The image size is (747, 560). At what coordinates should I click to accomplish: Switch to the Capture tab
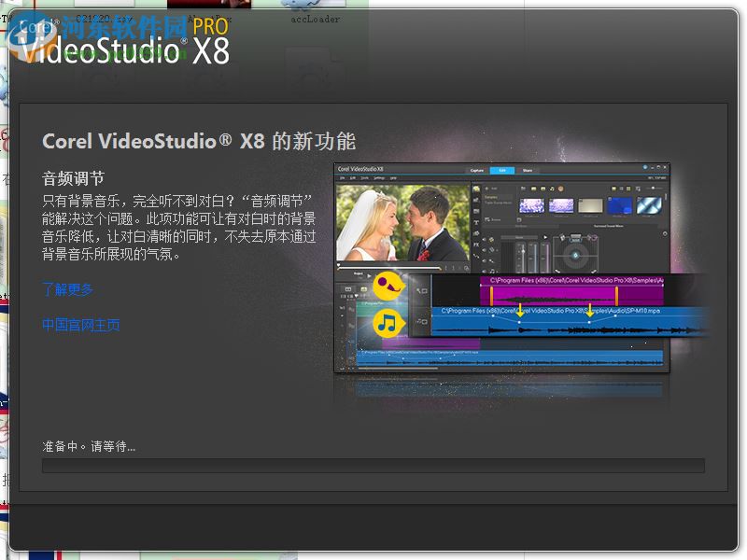point(475,171)
